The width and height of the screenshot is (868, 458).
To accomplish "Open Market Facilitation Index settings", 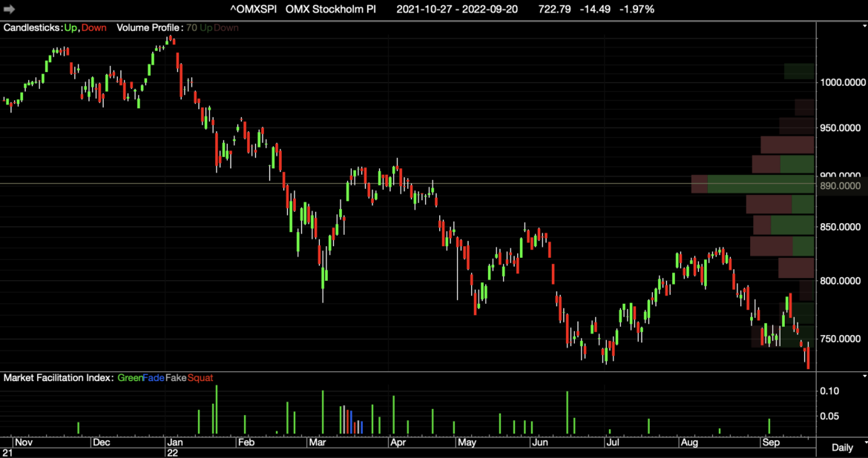I will coord(59,378).
